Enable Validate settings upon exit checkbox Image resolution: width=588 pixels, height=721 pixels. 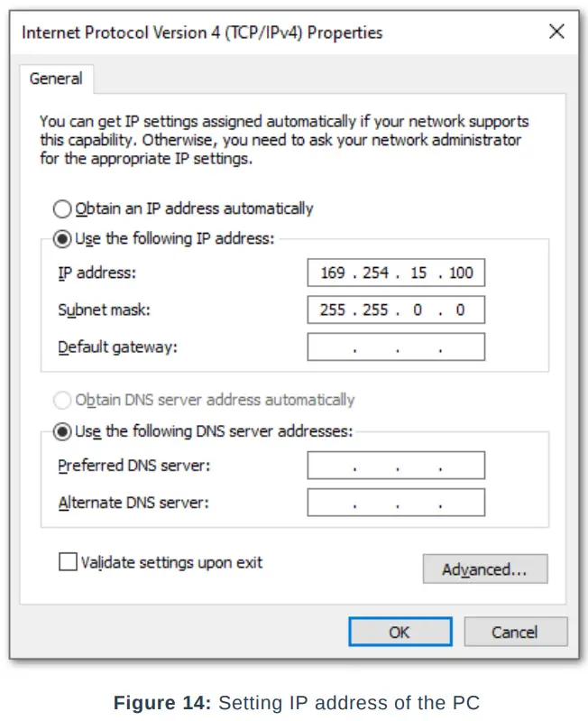tap(68, 562)
